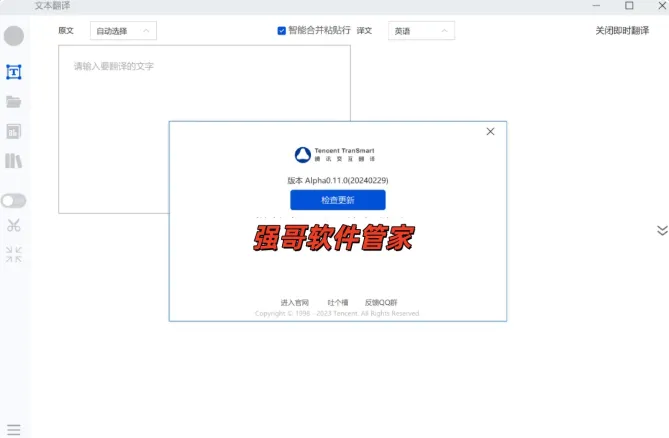Close the about dialog with the X
Screen dimensions: 669x438
(490, 131)
